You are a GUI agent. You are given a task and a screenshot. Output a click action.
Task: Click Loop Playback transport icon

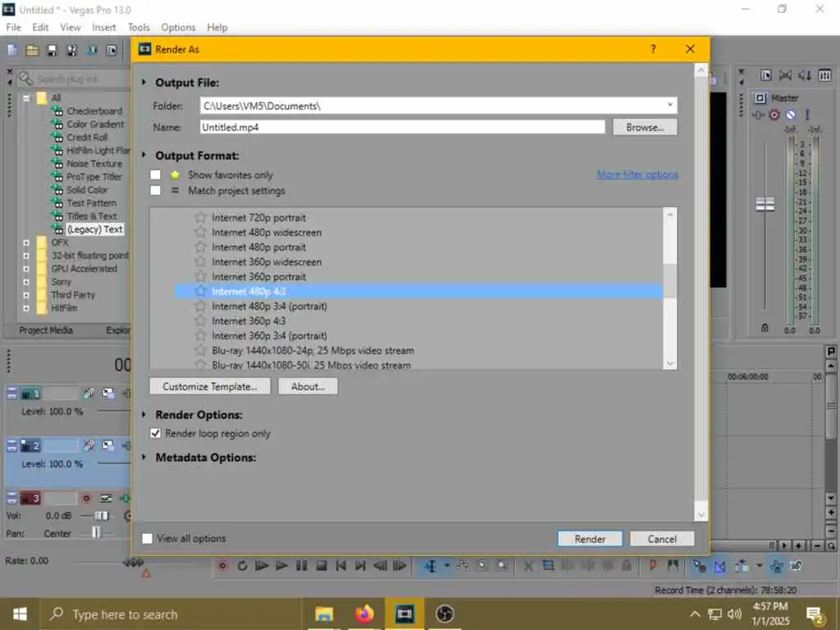(242, 566)
